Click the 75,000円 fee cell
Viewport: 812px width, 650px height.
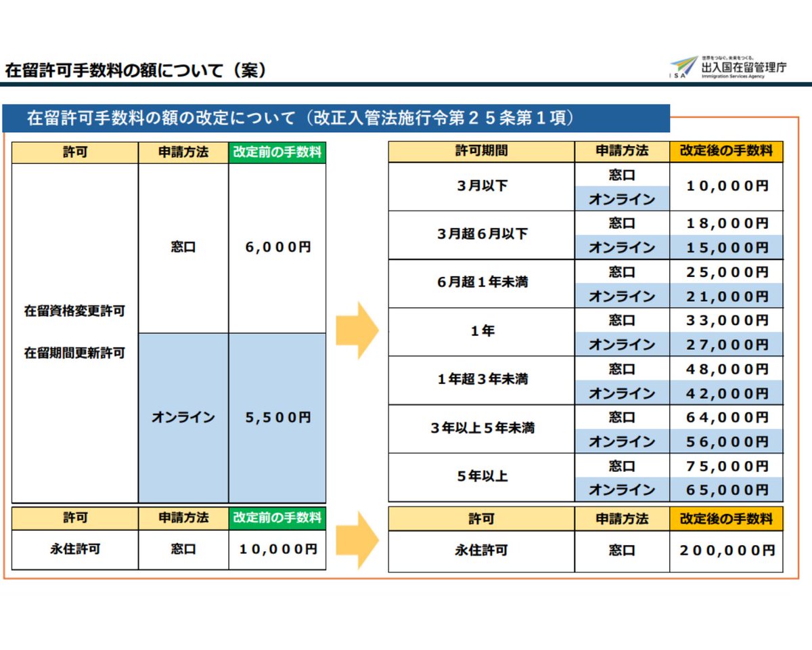click(x=727, y=466)
